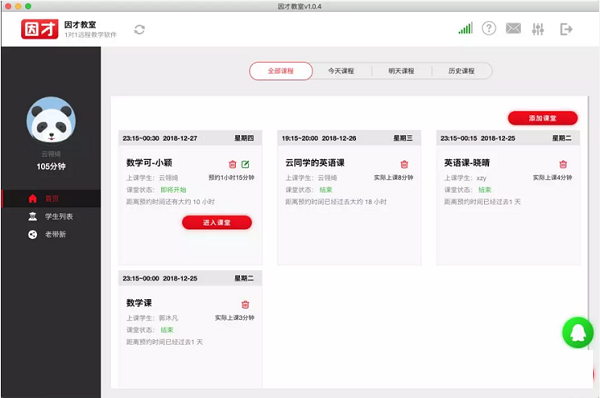The width and height of the screenshot is (600, 398).
Task: Click the panda profile avatar
Action: 51,121
